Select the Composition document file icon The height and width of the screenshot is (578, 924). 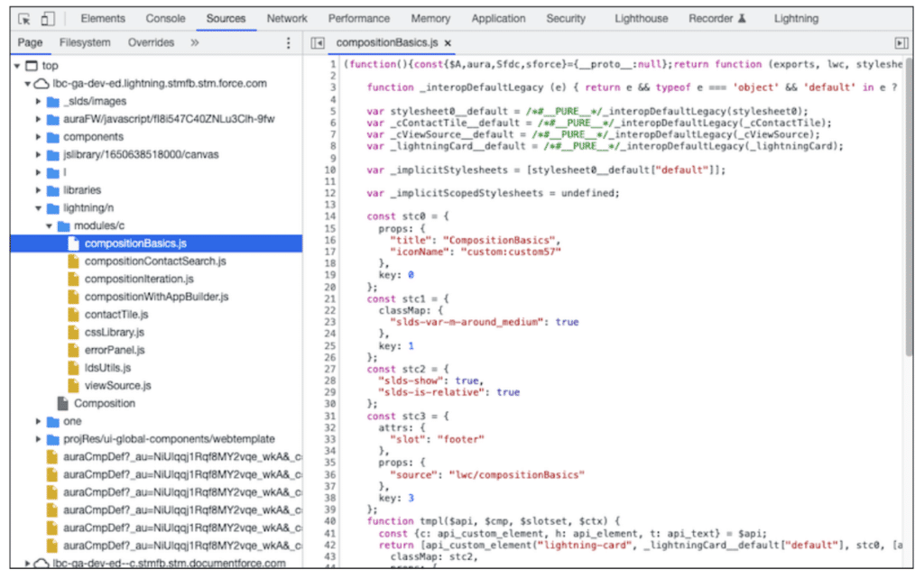tap(62, 403)
